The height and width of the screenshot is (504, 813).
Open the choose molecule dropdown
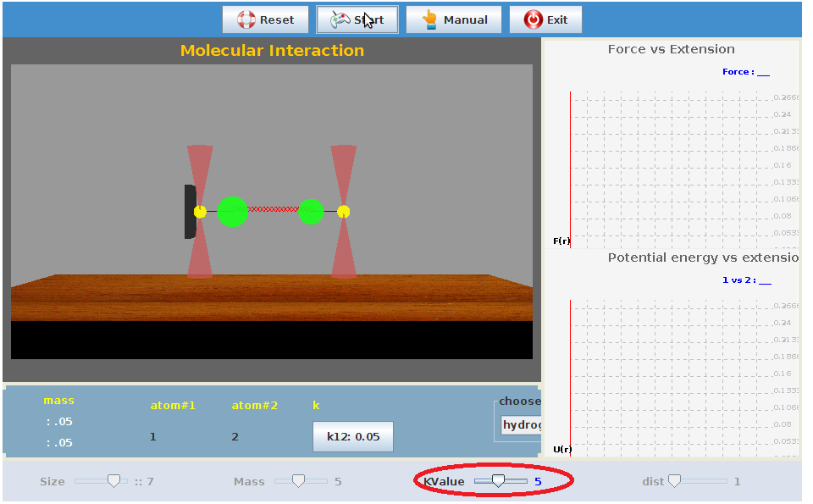520,424
